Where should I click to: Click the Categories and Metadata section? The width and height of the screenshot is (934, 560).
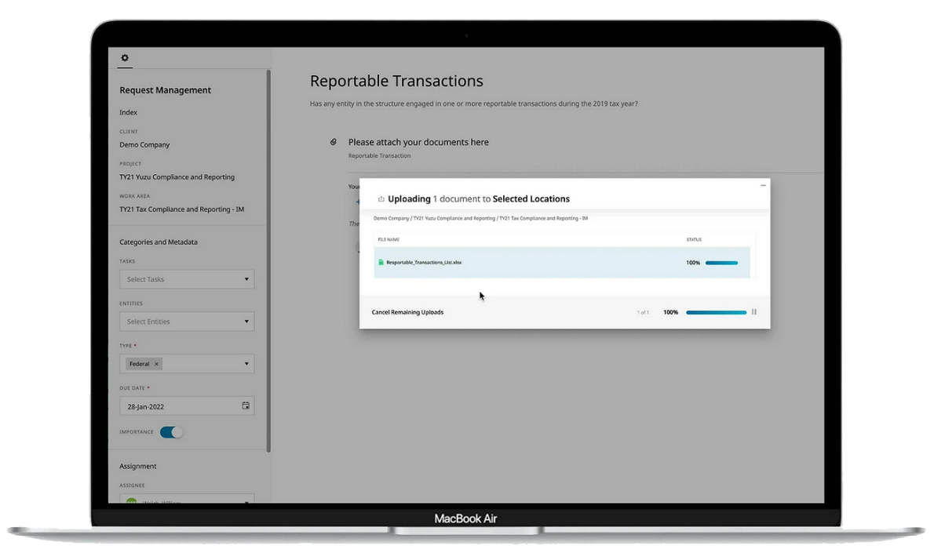(x=159, y=242)
